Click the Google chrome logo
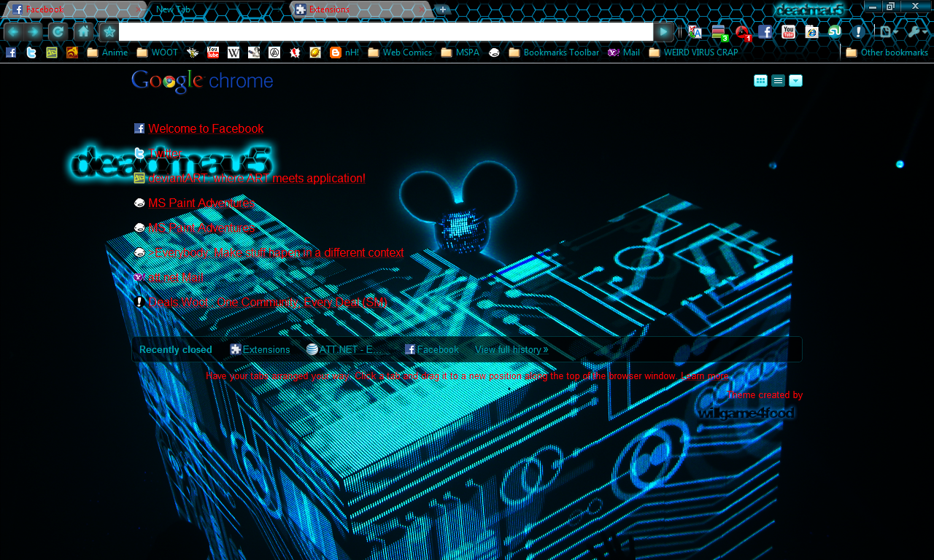 pos(202,82)
